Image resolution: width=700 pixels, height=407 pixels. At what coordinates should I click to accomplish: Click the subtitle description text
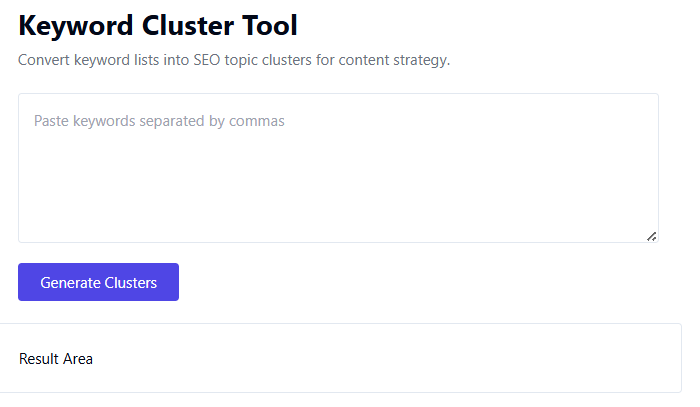[234, 60]
